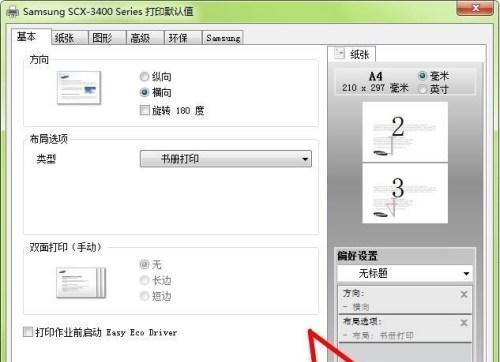Switch to the 纸张 tab

[69, 38]
